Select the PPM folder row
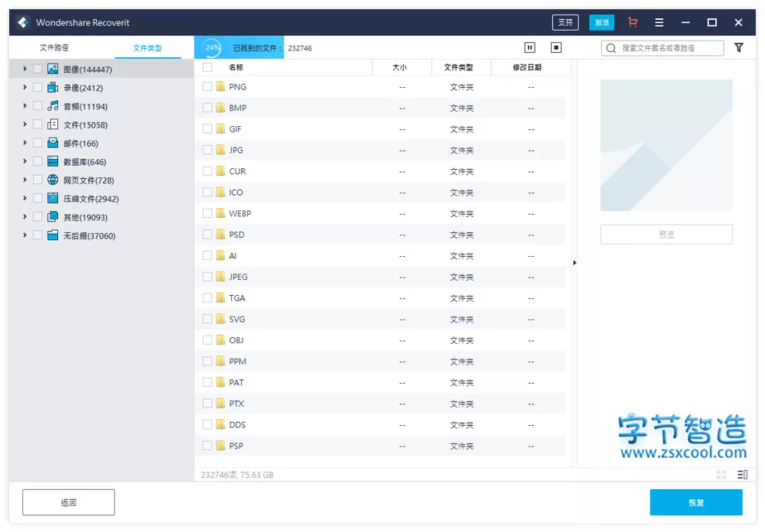The image size is (765, 532). [x=379, y=361]
